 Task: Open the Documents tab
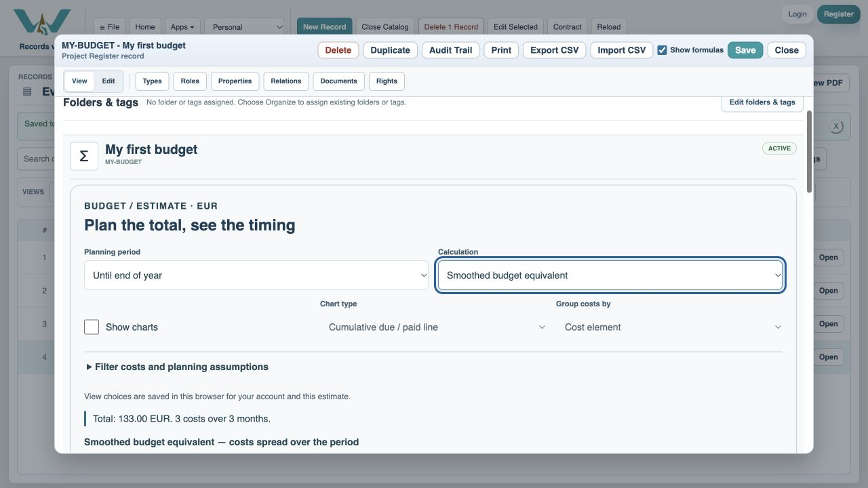[338, 81]
